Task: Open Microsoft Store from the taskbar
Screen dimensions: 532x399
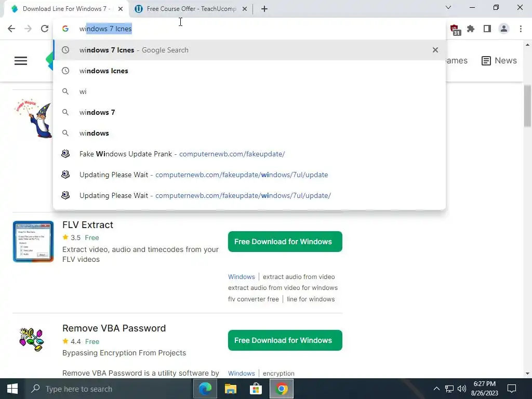Action: click(256, 389)
